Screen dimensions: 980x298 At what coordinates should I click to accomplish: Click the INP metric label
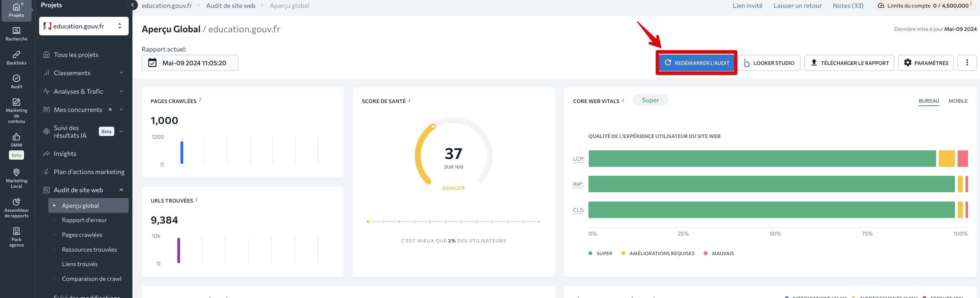point(578,184)
